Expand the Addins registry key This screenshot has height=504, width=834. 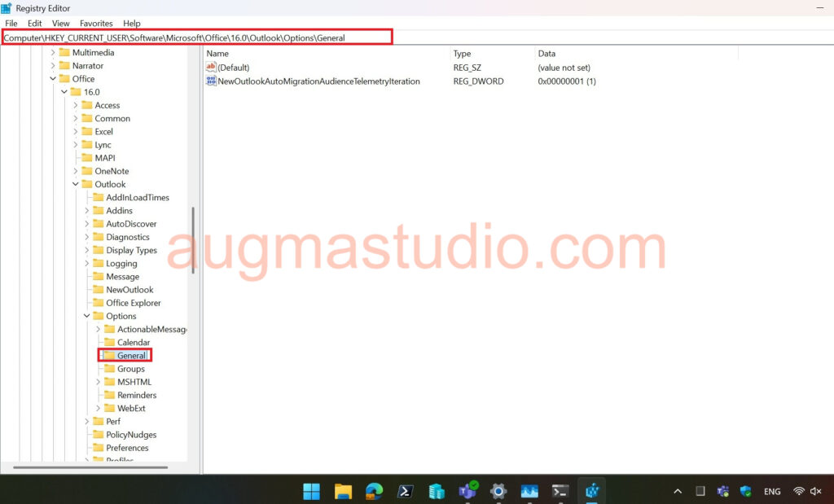pyautogui.click(x=87, y=211)
